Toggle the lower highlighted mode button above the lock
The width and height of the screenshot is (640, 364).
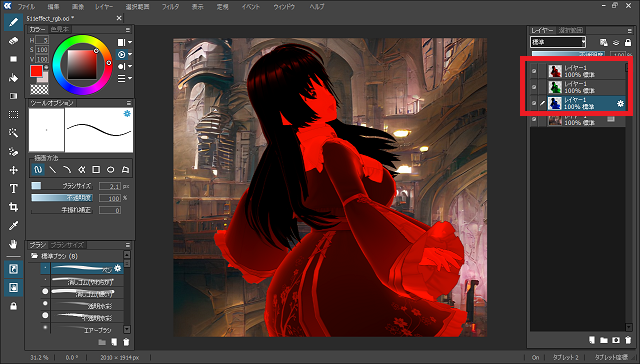point(13,288)
